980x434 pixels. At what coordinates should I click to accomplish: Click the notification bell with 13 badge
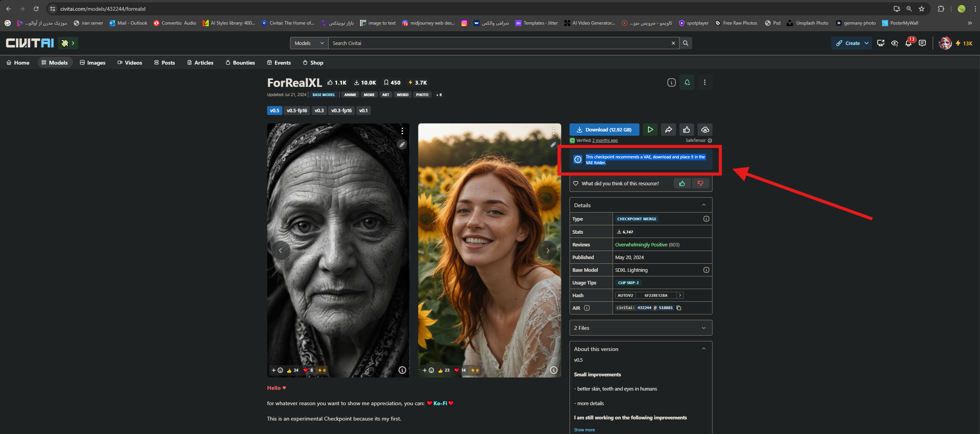pyautogui.click(x=909, y=43)
